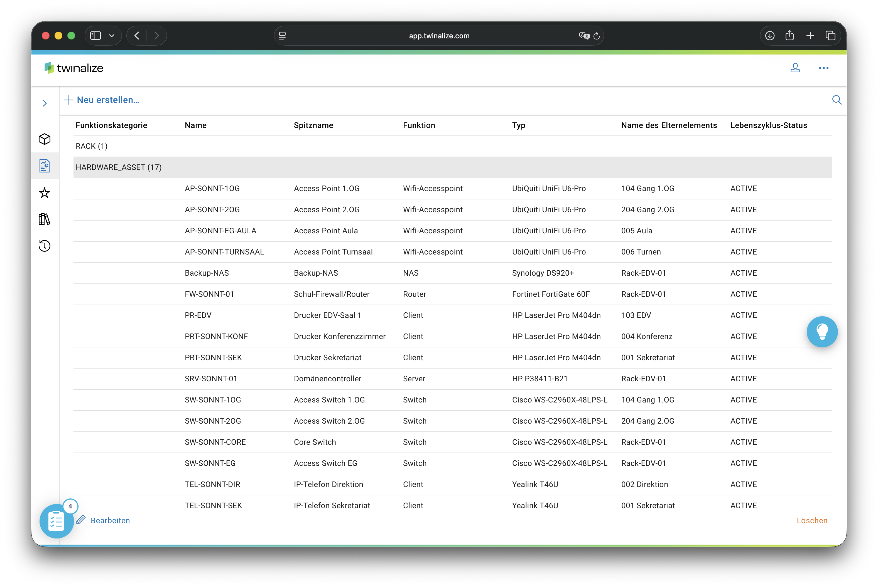878x588 pixels.
Task: Open the history clock sidebar icon
Action: [x=45, y=246]
